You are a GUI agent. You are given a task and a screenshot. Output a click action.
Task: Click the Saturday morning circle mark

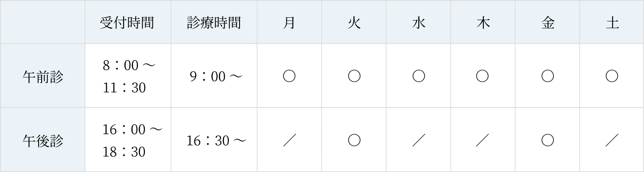coord(612,77)
